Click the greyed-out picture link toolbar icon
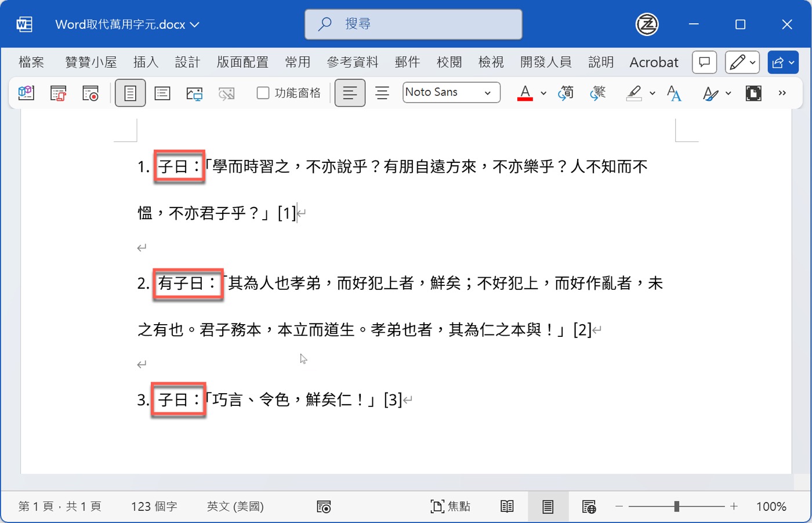Viewport: 812px width, 523px height. click(x=227, y=93)
